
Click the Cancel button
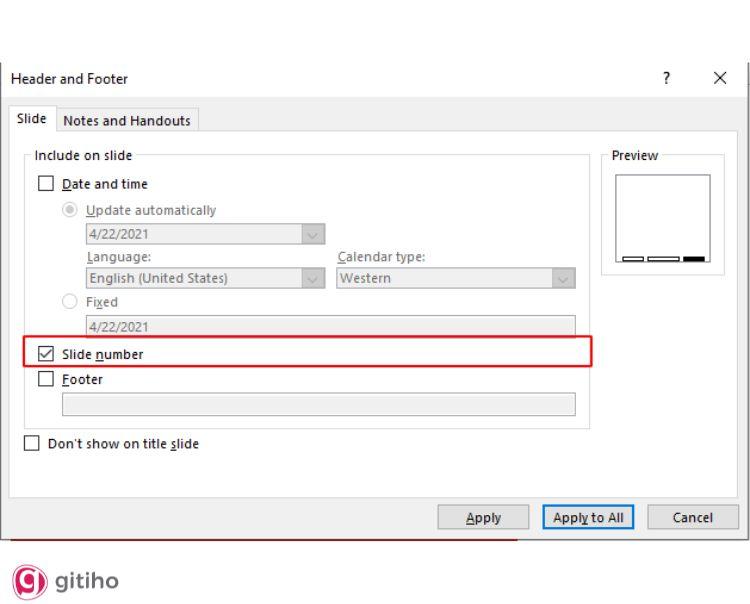pos(692,518)
